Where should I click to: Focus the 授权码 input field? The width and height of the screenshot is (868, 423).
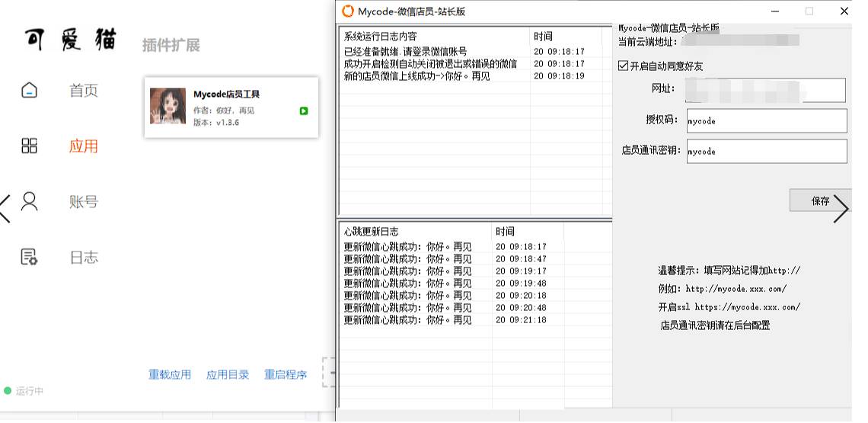click(x=766, y=121)
